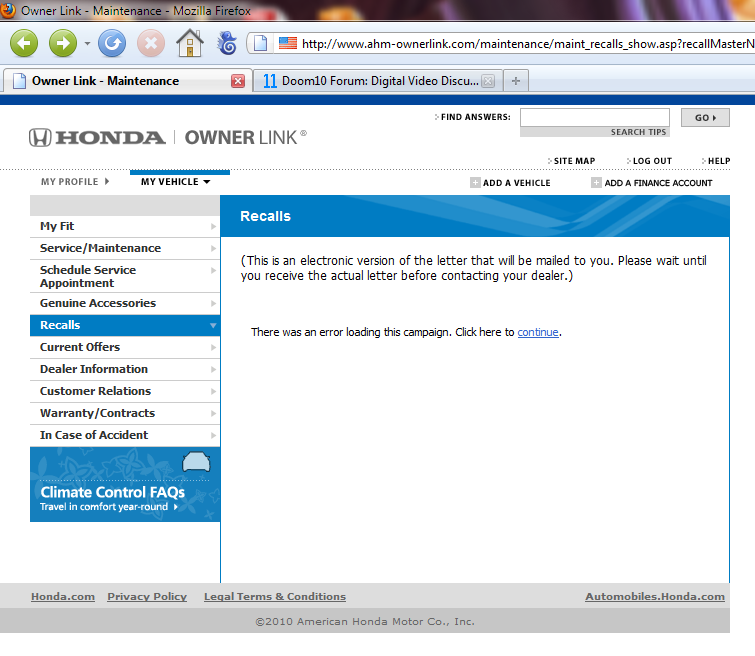
Task: Expand the Dealer Information arrow
Action: (213, 369)
